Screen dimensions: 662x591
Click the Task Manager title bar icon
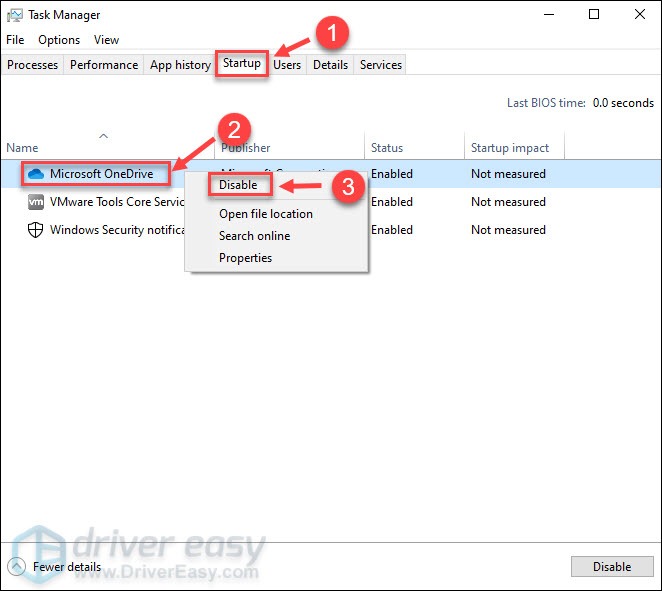click(15, 15)
